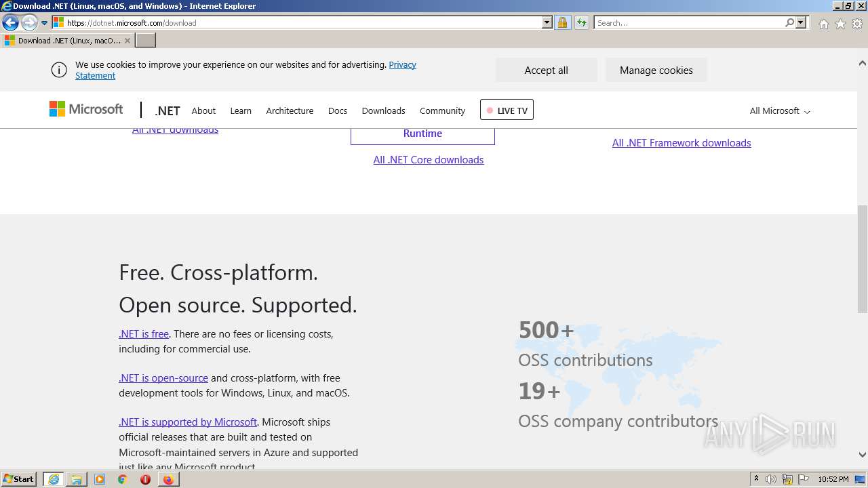Click the Action Center flag icon

pyautogui.click(x=804, y=479)
